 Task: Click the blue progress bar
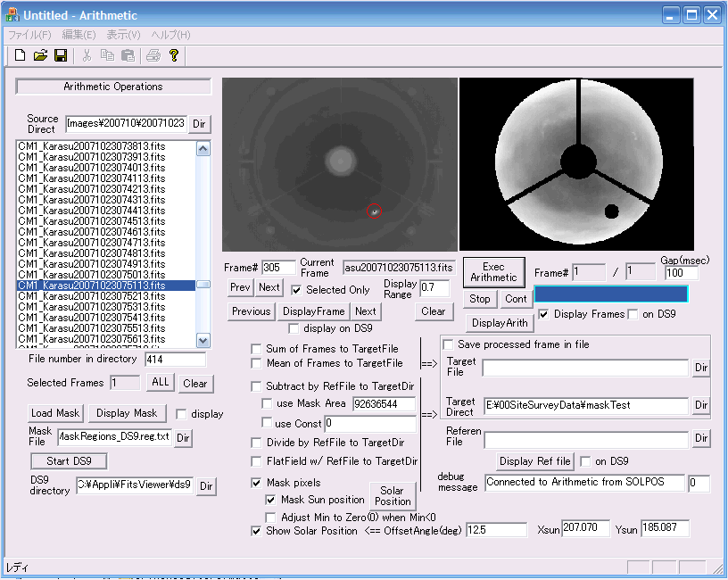coord(610,294)
